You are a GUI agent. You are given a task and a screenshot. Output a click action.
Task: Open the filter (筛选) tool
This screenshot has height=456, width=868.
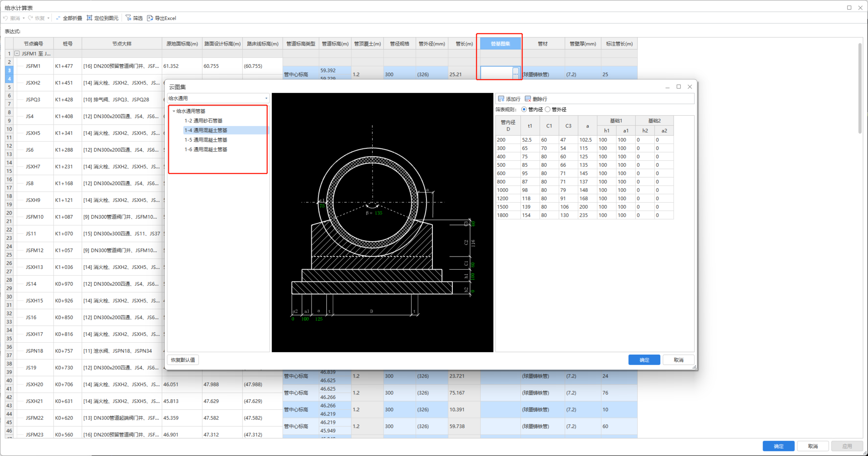tap(128, 18)
